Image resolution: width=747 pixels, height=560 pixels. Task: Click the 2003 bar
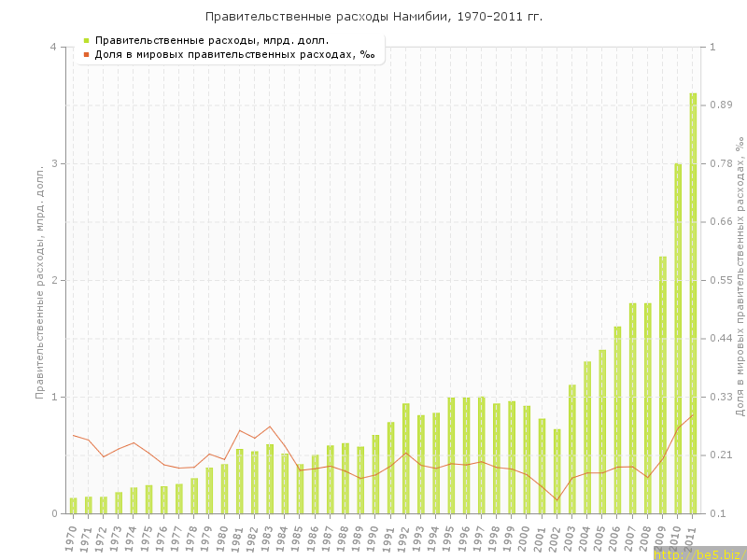coord(572,449)
